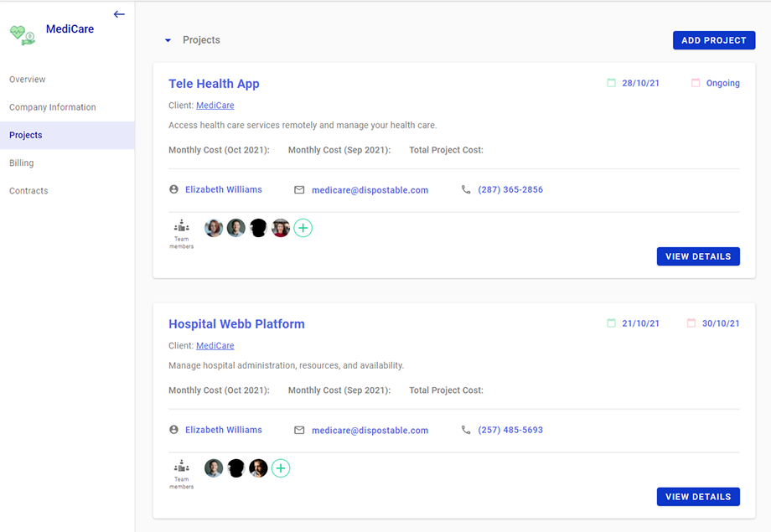Screen dimensions: 771x532
Task: Collapse the Projects section arrow
Action: [x=168, y=40]
